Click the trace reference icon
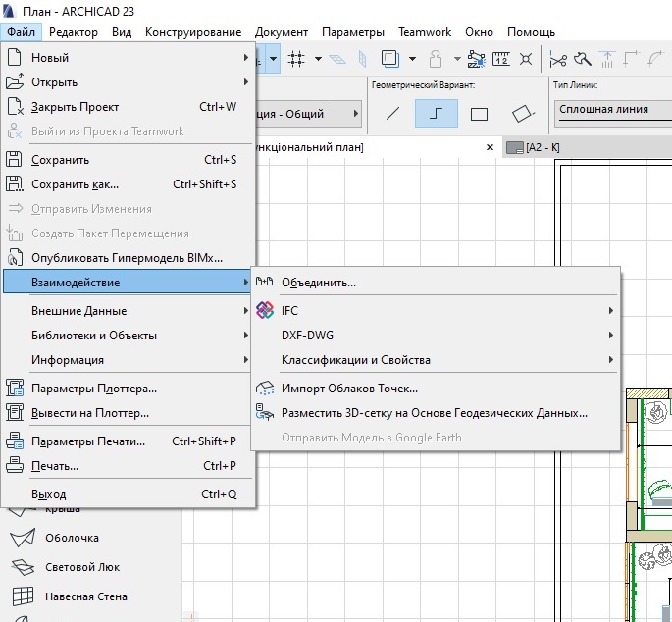Screen dimensions: 672x622 [390, 58]
